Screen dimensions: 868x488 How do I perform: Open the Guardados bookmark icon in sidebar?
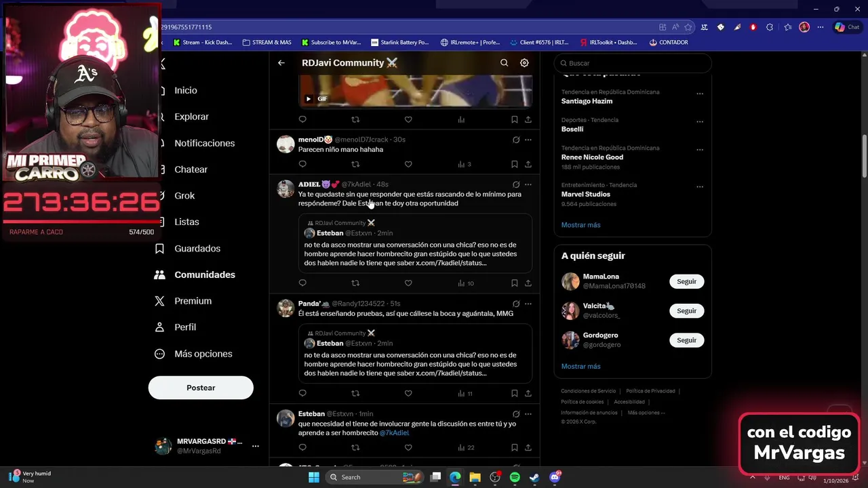coord(160,249)
